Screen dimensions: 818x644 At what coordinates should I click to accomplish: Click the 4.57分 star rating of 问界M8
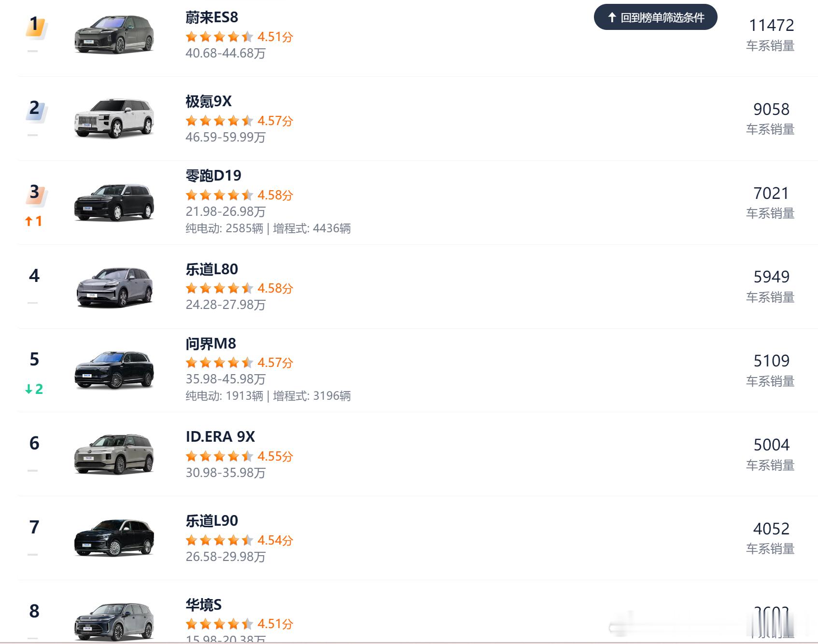coord(240,363)
